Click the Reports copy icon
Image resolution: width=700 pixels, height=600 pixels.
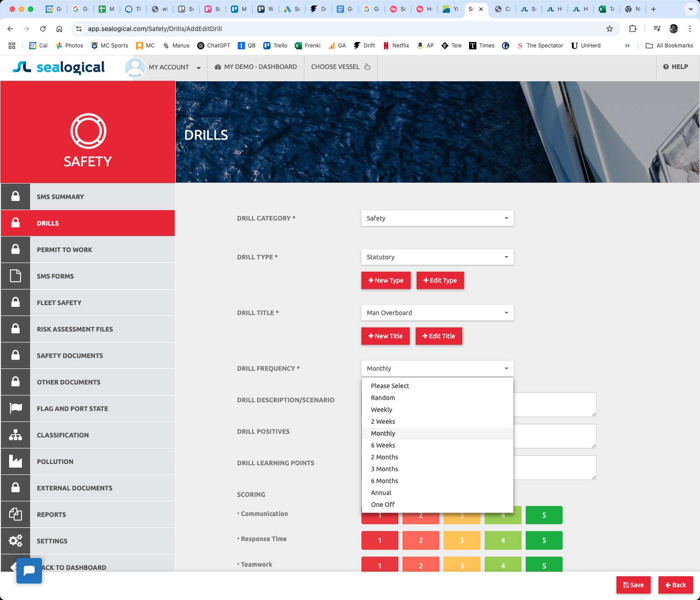click(x=16, y=514)
